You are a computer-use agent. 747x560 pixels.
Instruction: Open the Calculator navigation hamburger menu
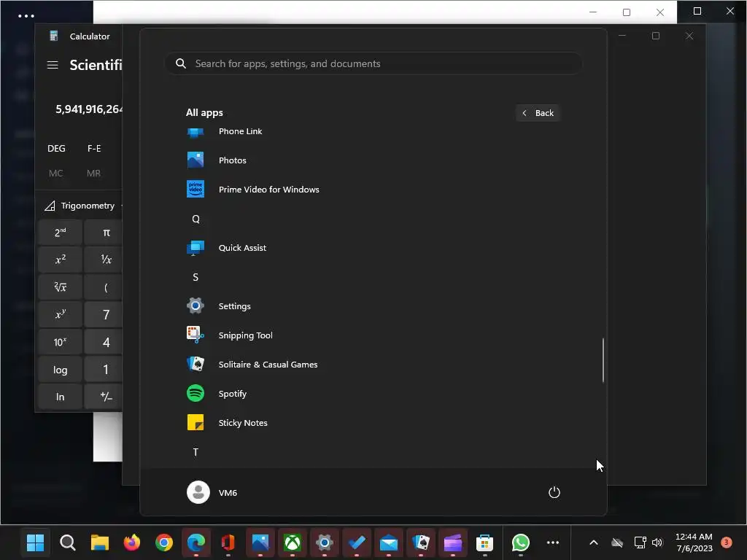53,65
